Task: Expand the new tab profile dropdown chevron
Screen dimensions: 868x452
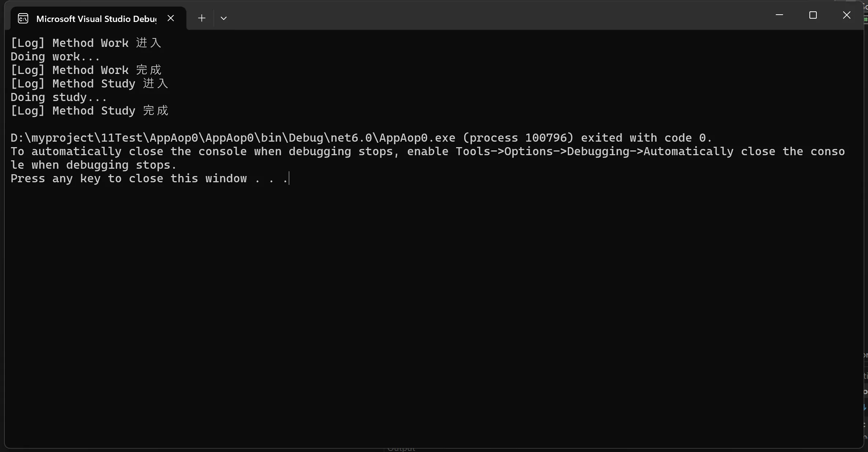Action: click(x=224, y=18)
